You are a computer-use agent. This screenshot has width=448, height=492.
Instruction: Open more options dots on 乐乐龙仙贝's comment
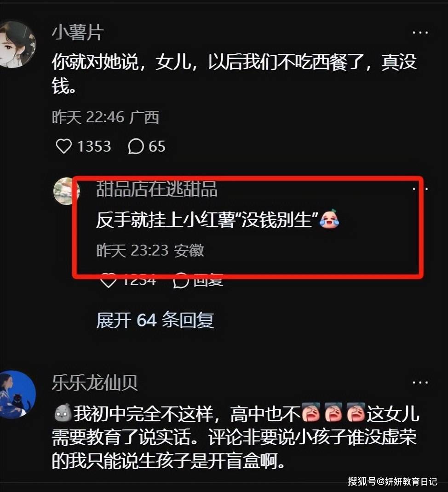[x=420, y=383]
